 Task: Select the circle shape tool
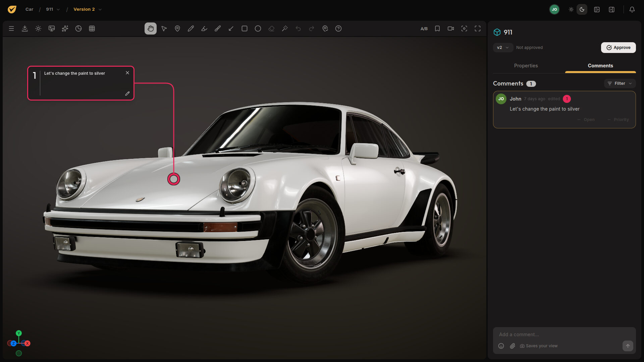258,28
